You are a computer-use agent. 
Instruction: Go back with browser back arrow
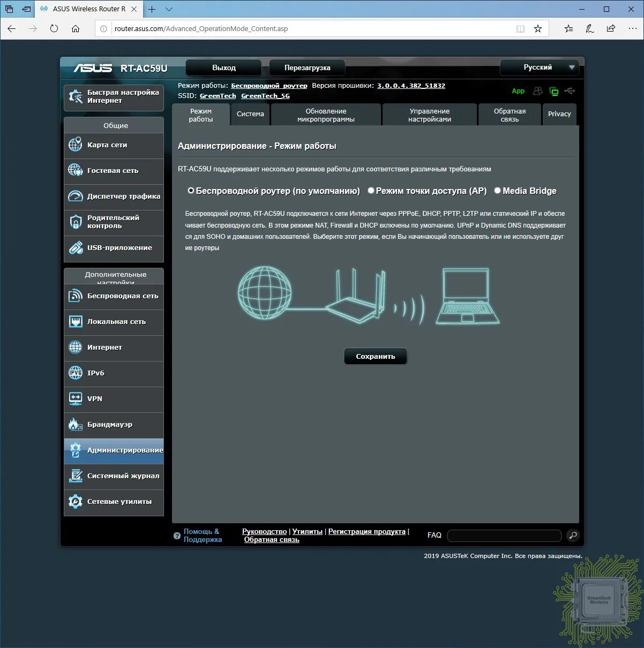click(x=12, y=28)
